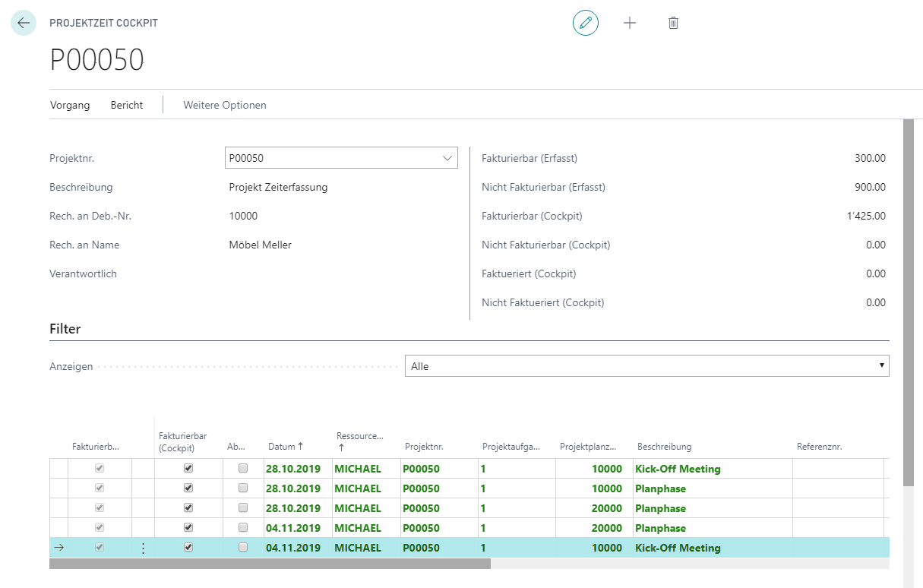Viewport: 923px width, 588px height.
Task: Open the Bericht menu
Action: [x=127, y=105]
